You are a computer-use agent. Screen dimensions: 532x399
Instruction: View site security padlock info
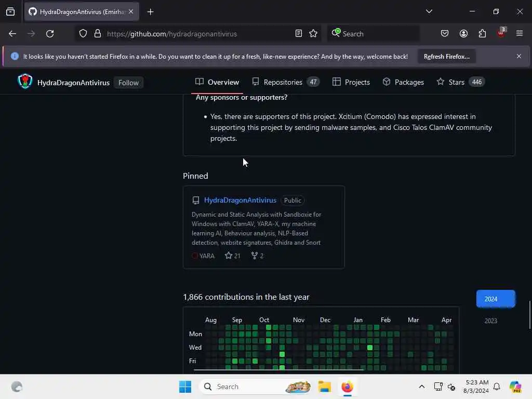pyautogui.click(x=98, y=34)
